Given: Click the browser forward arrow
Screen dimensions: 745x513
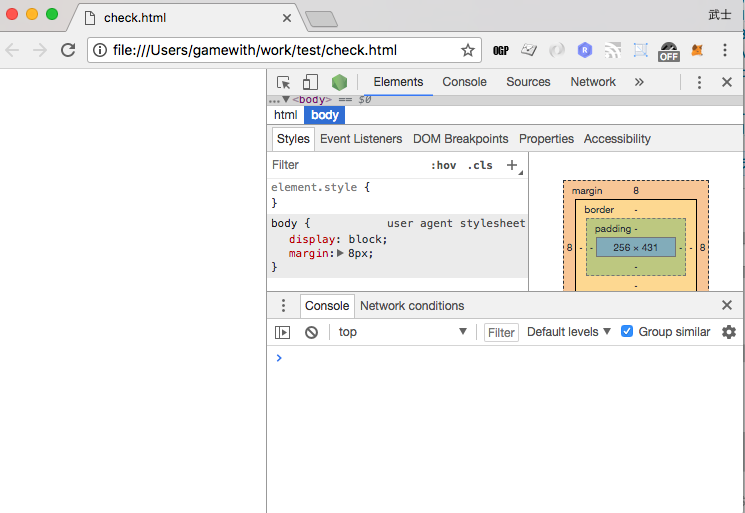Looking at the screenshot, I should click(x=40, y=50).
